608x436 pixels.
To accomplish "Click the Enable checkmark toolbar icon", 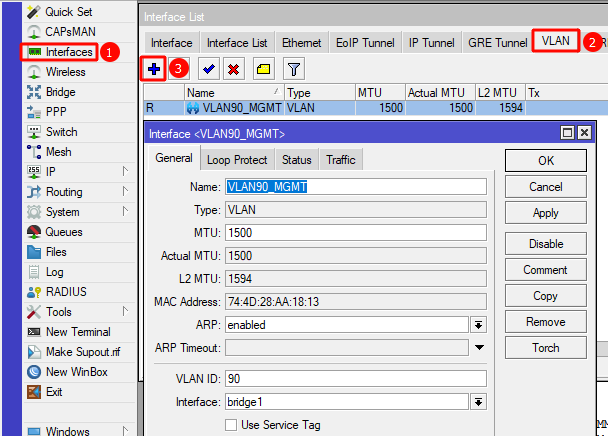I will tap(208, 69).
